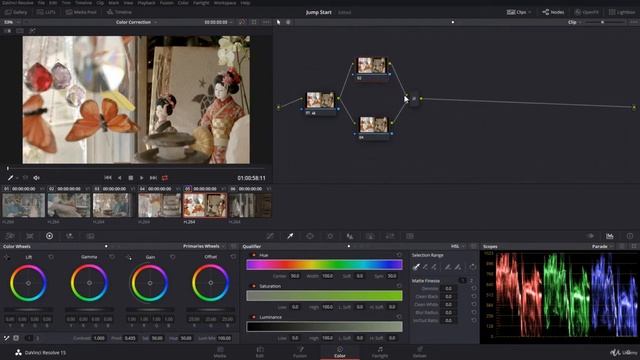Toggle the Luminance qualifier enable dot

point(254,317)
